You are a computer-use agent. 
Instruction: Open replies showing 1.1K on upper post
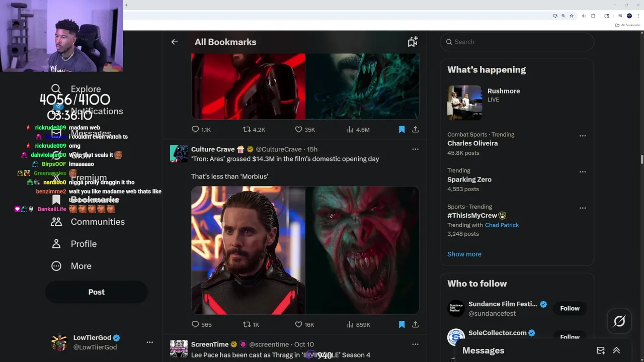click(x=201, y=130)
